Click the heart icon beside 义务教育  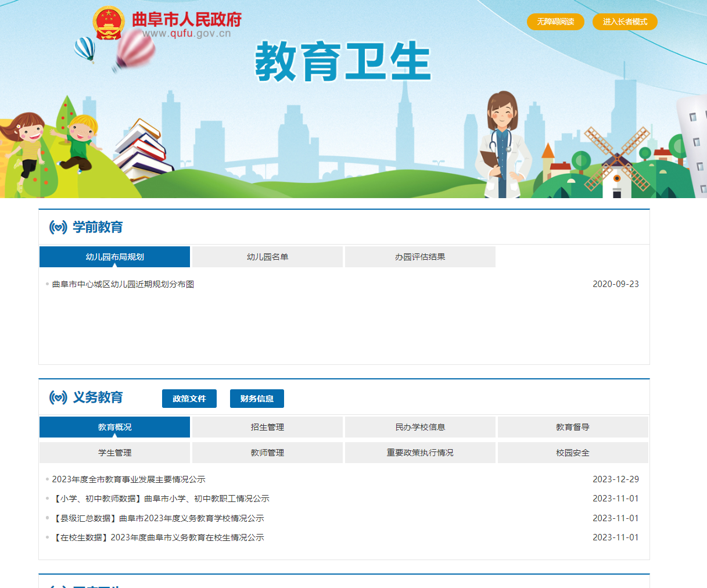[x=58, y=397]
